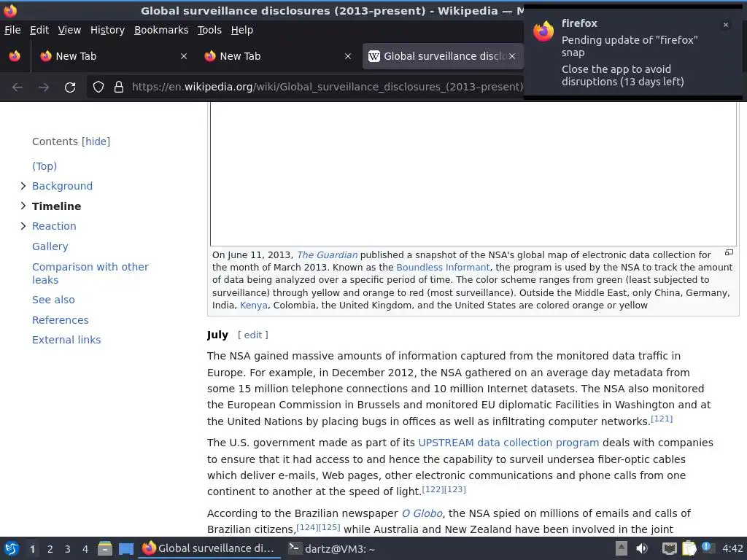
Task: Open the Tools menu
Action: pyautogui.click(x=209, y=30)
